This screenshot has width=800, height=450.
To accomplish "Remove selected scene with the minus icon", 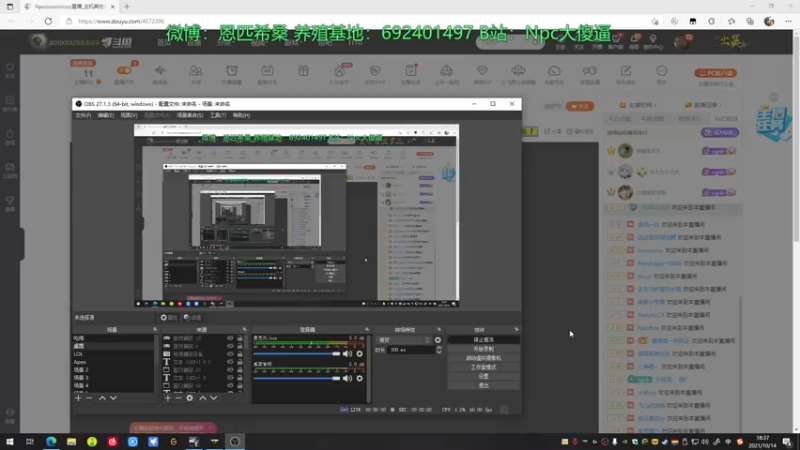I will click(x=89, y=398).
